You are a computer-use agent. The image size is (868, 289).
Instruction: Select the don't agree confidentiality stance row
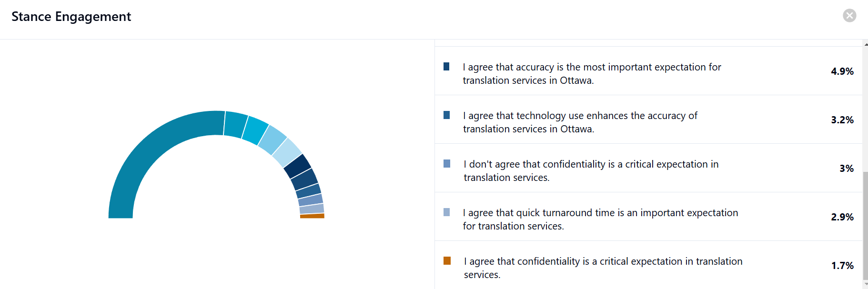(x=591, y=171)
